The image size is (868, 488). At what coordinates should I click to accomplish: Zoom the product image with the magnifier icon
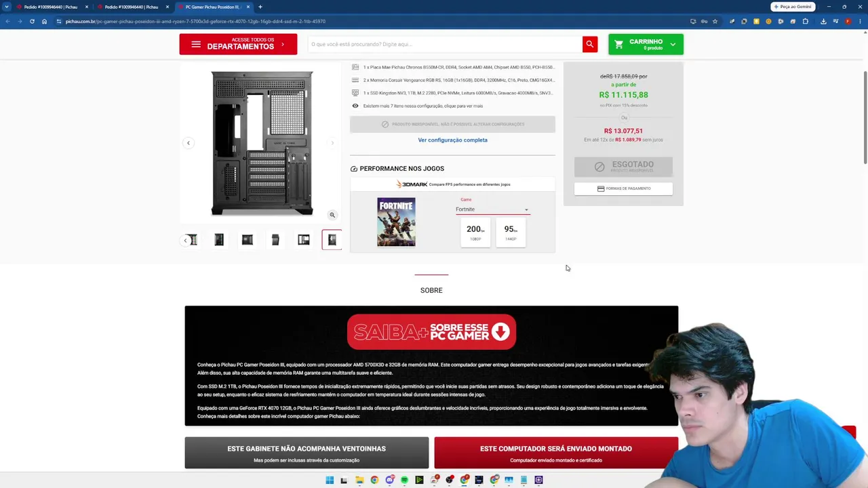pos(332,215)
